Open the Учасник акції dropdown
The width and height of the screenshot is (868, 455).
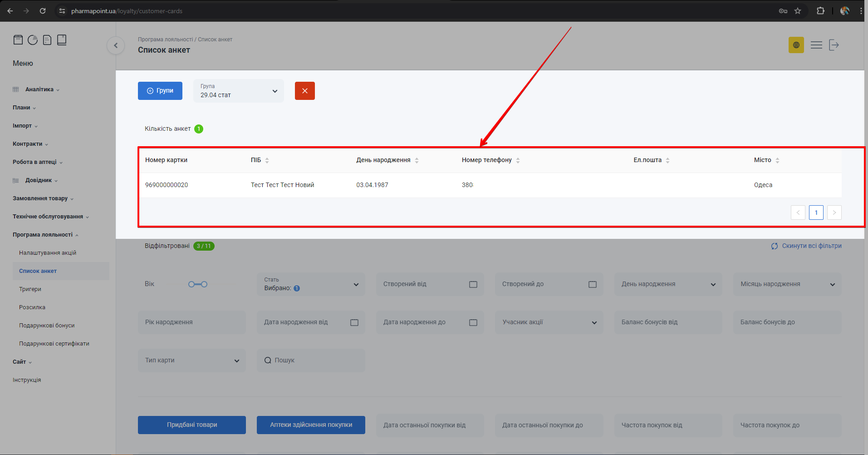click(x=549, y=322)
